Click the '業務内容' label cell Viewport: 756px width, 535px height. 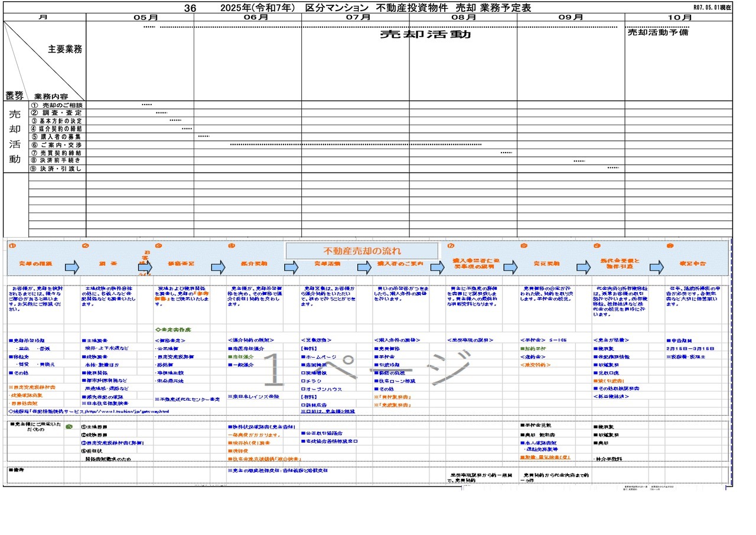(51, 96)
